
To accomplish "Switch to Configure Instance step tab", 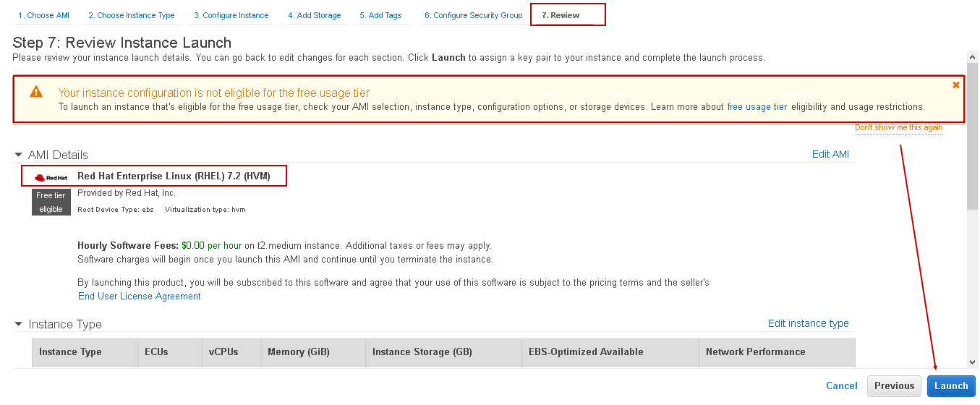I will click(x=231, y=15).
